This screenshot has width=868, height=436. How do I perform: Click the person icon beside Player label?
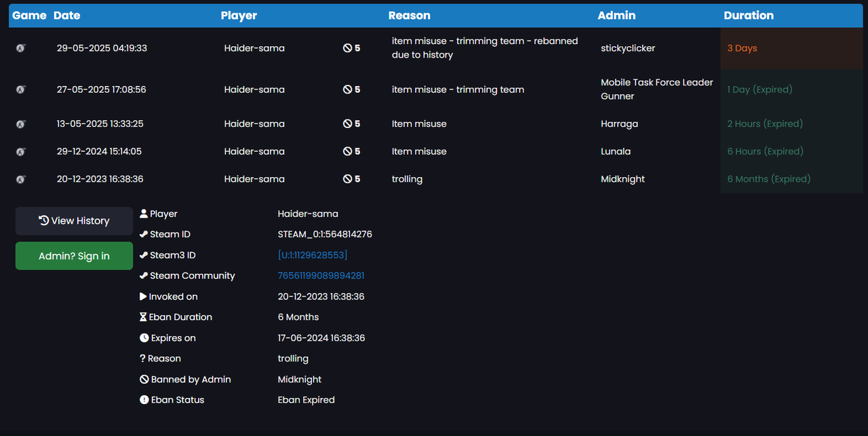click(x=144, y=214)
